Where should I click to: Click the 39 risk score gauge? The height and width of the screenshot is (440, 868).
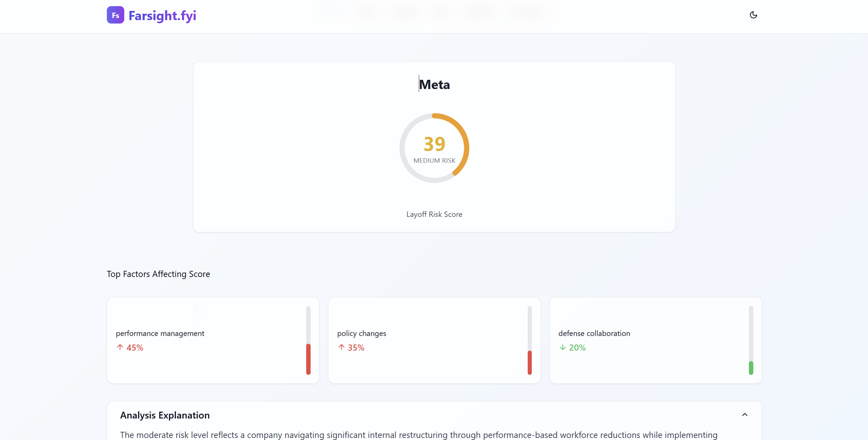(x=434, y=144)
